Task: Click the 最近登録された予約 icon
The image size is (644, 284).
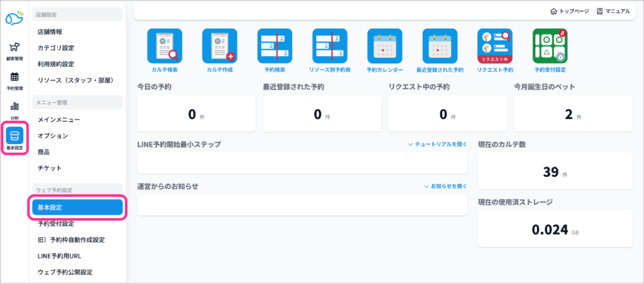Action: (x=440, y=46)
